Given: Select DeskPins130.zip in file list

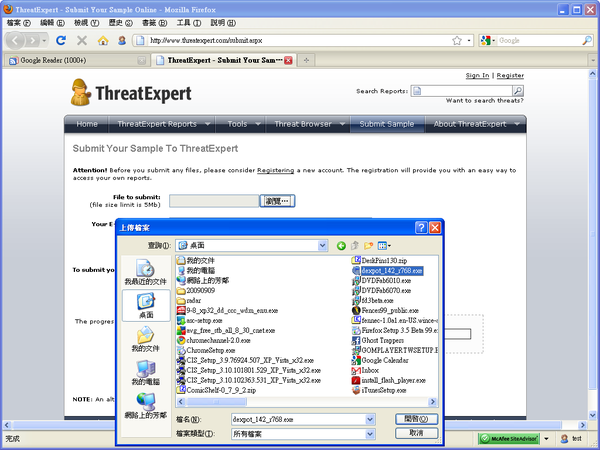Looking at the screenshot, I should pyautogui.click(x=380, y=261).
